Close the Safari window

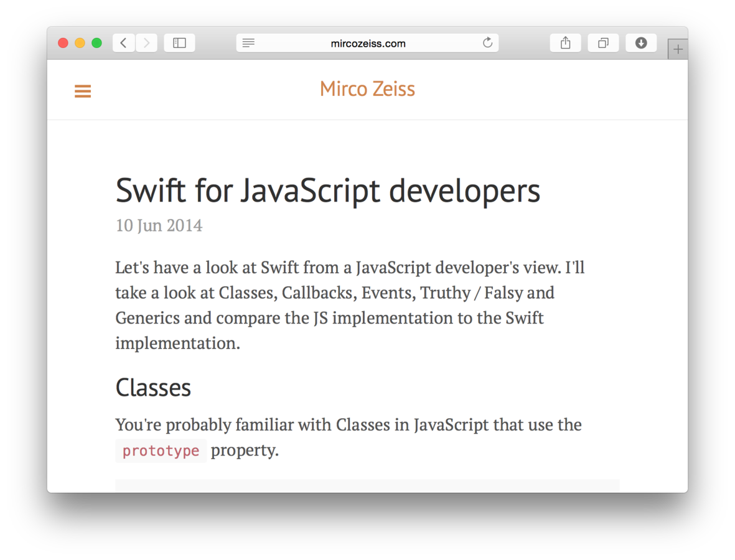click(x=63, y=43)
